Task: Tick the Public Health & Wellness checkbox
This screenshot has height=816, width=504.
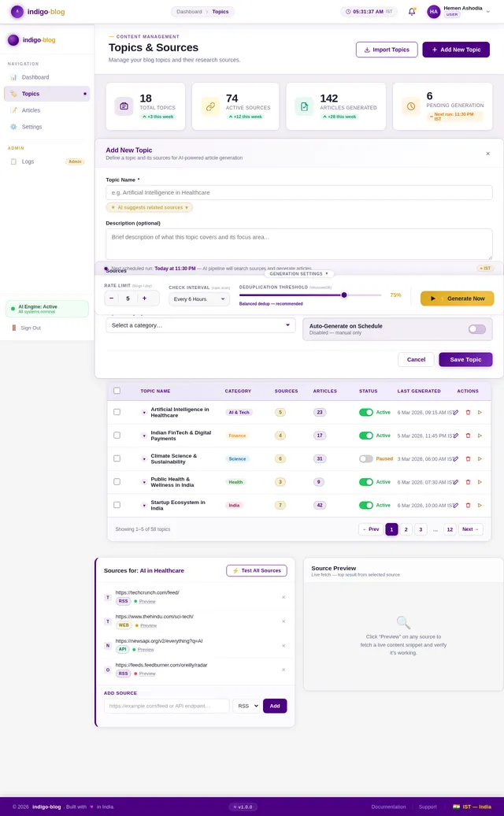Action: coord(117,482)
